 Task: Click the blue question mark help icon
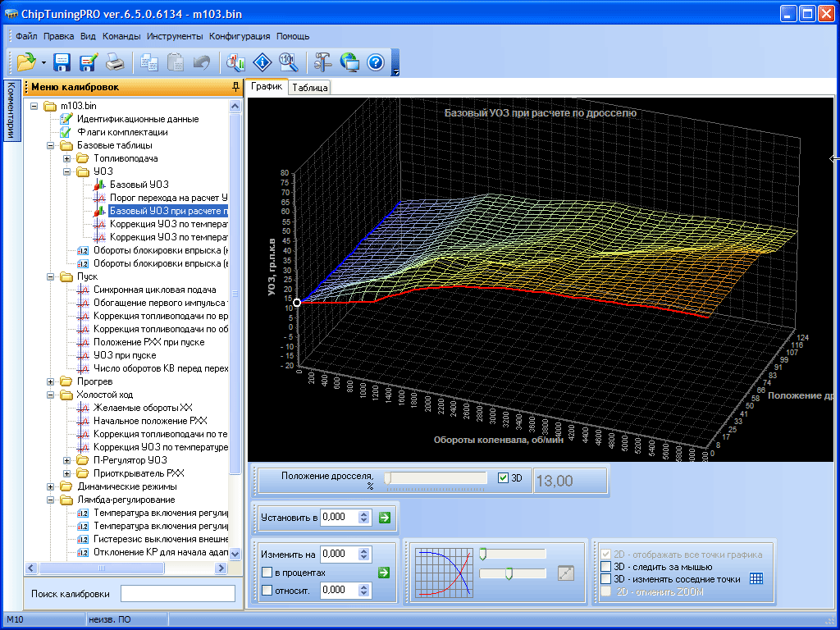376,62
